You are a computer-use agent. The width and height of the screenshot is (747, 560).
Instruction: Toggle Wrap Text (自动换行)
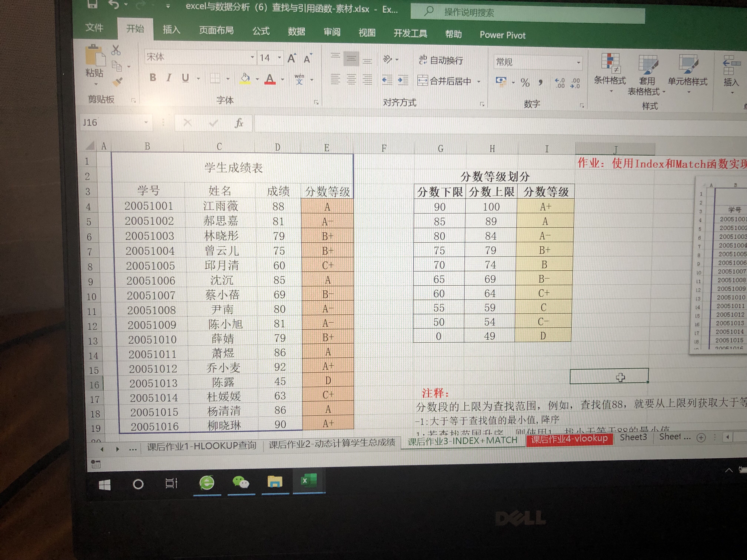tap(441, 60)
